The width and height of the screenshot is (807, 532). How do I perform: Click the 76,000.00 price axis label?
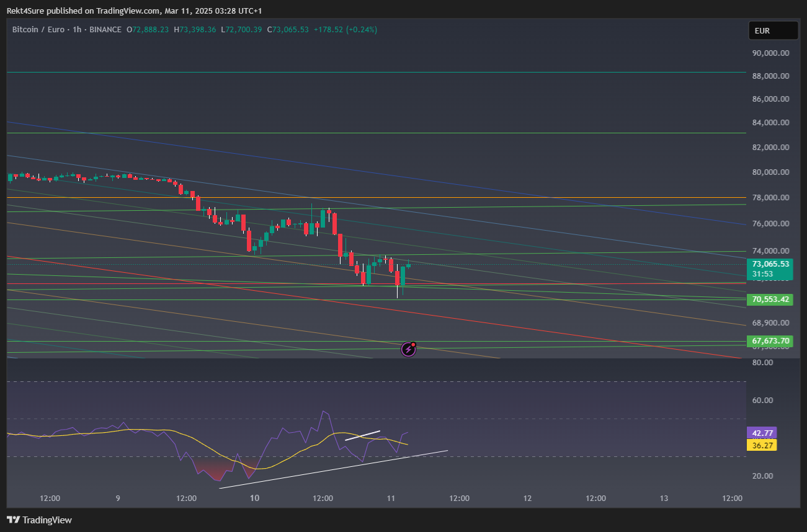pyautogui.click(x=770, y=224)
